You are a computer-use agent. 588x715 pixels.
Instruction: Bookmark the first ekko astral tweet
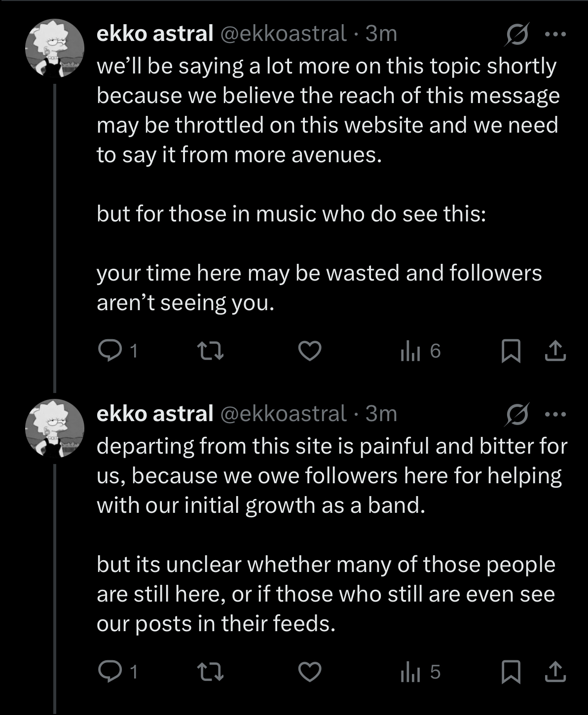coord(511,352)
